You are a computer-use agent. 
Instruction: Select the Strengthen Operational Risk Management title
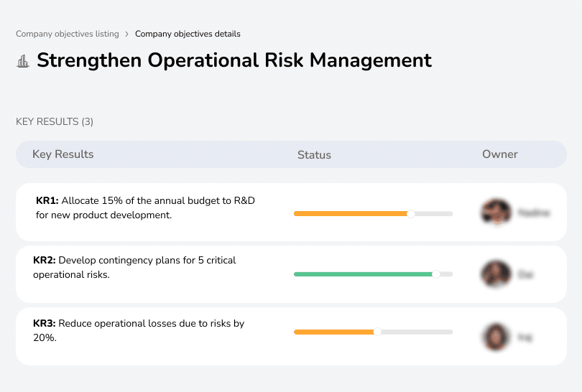coord(234,60)
